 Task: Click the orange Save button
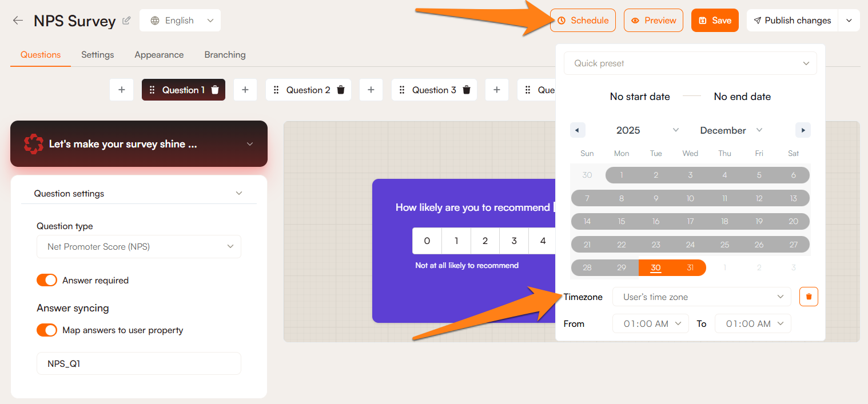point(715,21)
